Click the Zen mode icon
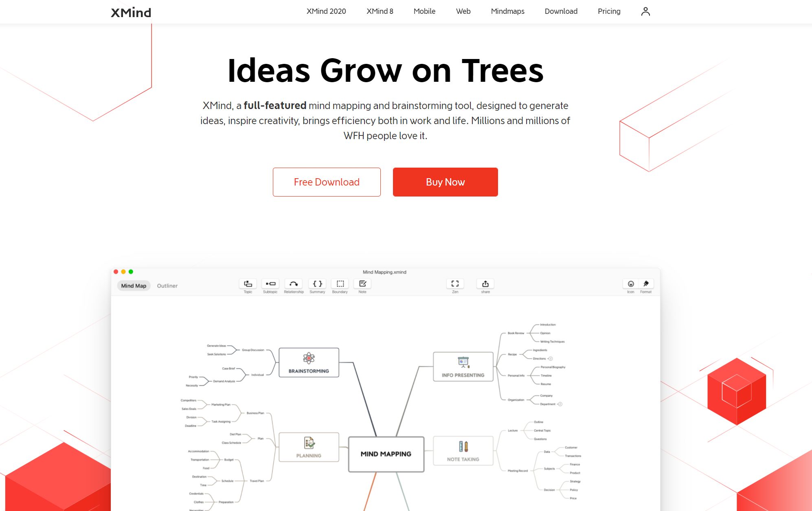This screenshot has width=812, height=511. (x=455, y=284)
